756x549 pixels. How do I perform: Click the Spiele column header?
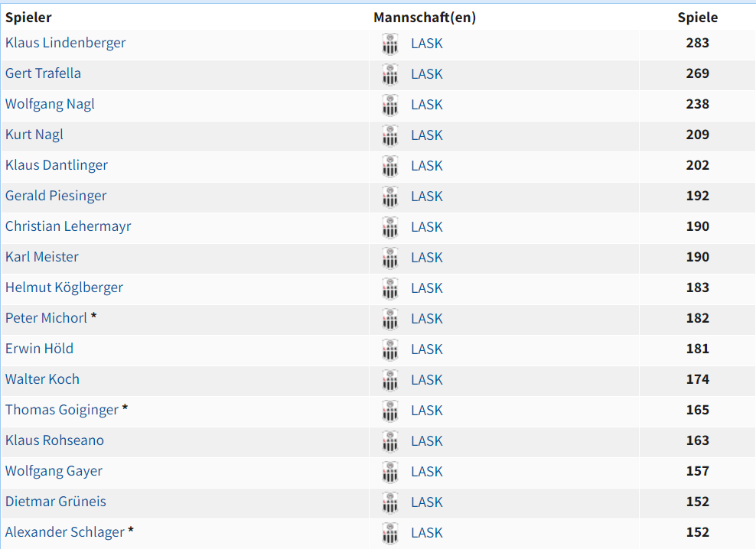click(698, 18)
